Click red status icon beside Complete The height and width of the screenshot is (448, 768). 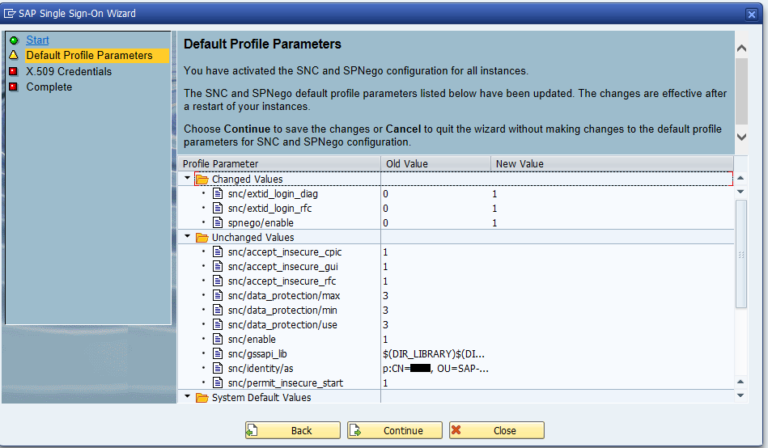click(x=14, y=87)
